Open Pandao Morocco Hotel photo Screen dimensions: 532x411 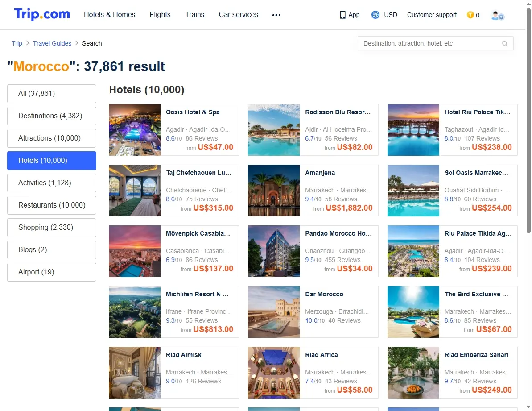pos(273,251)
